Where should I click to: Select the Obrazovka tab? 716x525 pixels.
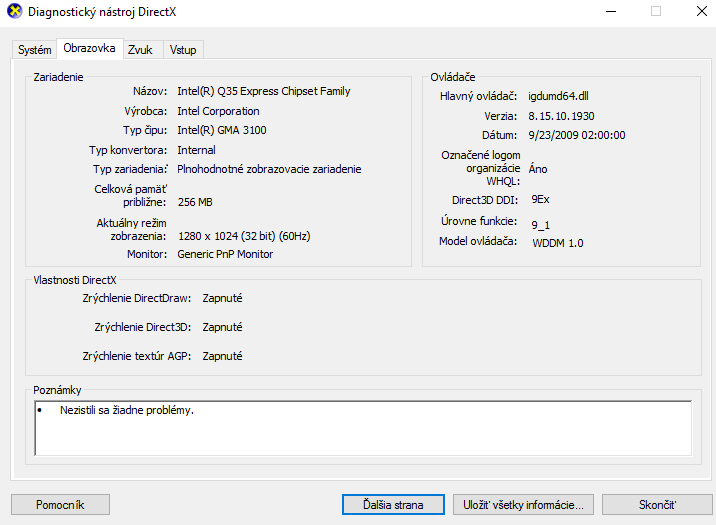90,48
